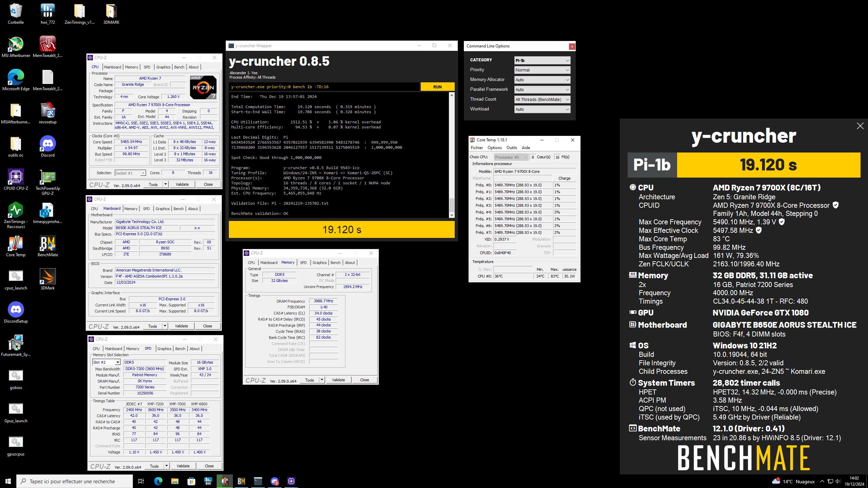This screenshot has width=868, height=488.
Task: Click Close in CPU-Z Mainboard window
Action: [x=208, y=326]
